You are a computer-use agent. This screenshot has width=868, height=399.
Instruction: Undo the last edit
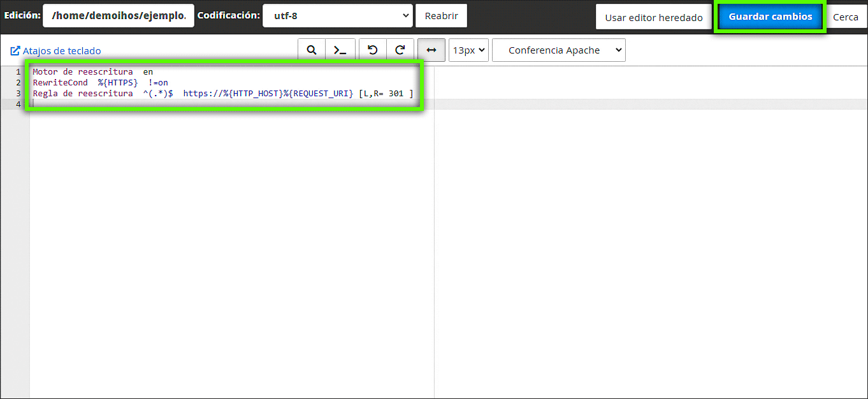pos(373,50)
